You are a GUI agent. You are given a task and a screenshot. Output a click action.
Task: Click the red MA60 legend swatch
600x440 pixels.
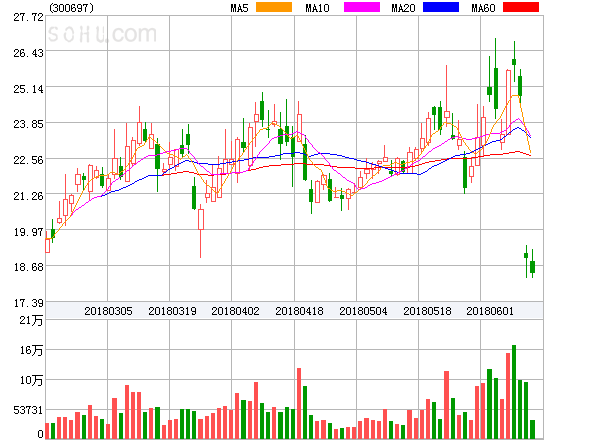pyautogui.click(x=521, y=7)
